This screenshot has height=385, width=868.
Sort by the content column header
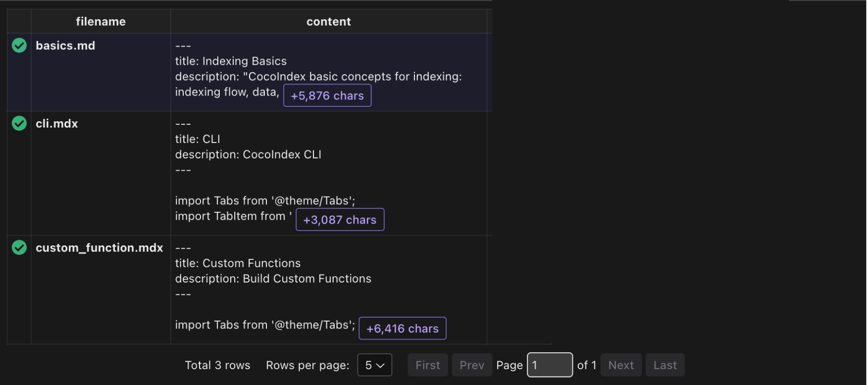328,21
